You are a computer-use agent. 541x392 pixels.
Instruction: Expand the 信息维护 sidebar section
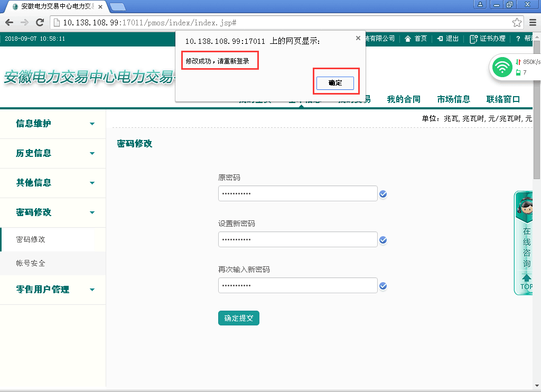pos(53,124)
